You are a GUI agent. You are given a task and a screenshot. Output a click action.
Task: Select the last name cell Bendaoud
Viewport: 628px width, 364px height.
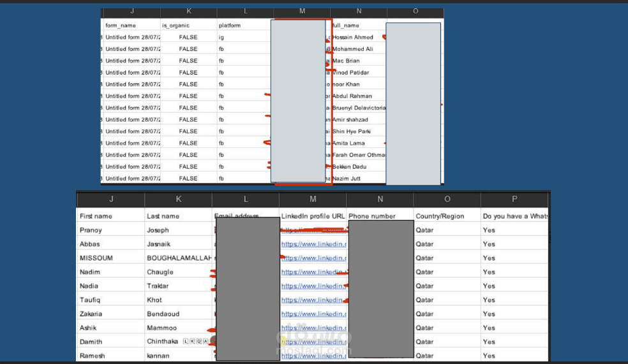pyautogui.click(x=178, y=314)
